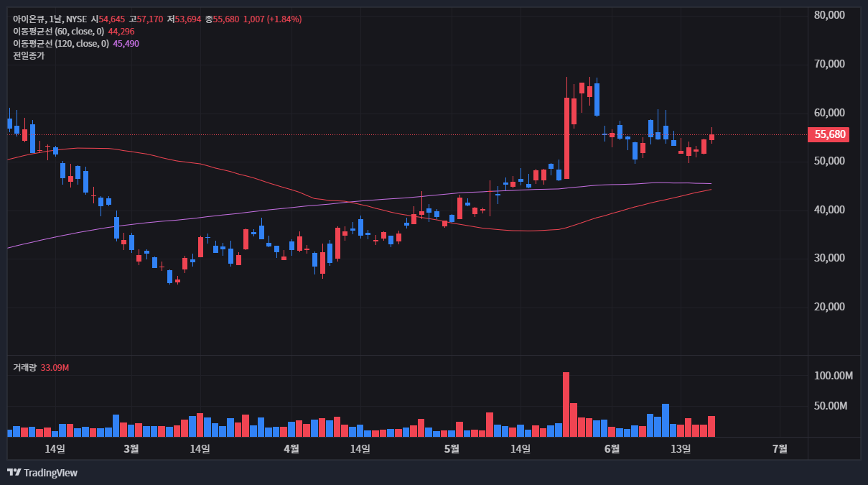This screenshot has height=485, width=868.
Task: Click the 50,000 price axis label
Action: click(829, 161)
